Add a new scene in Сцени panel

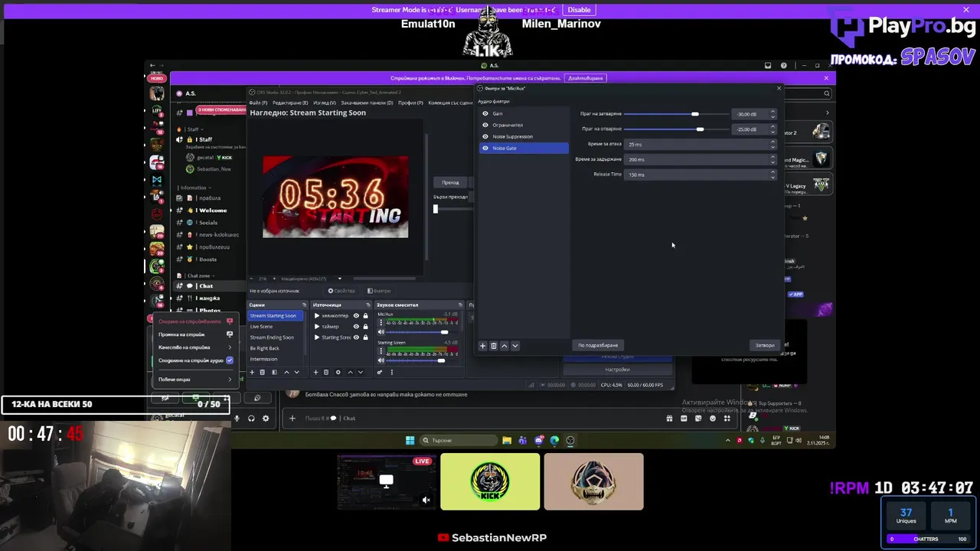click(x=252, y=372)
